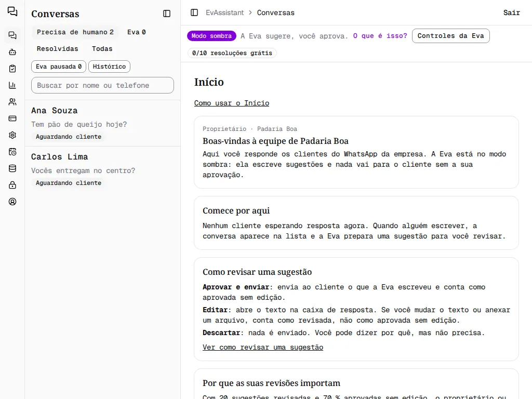
Task: Click the Conversas breadcrumb item
Action: click(275, 12)
